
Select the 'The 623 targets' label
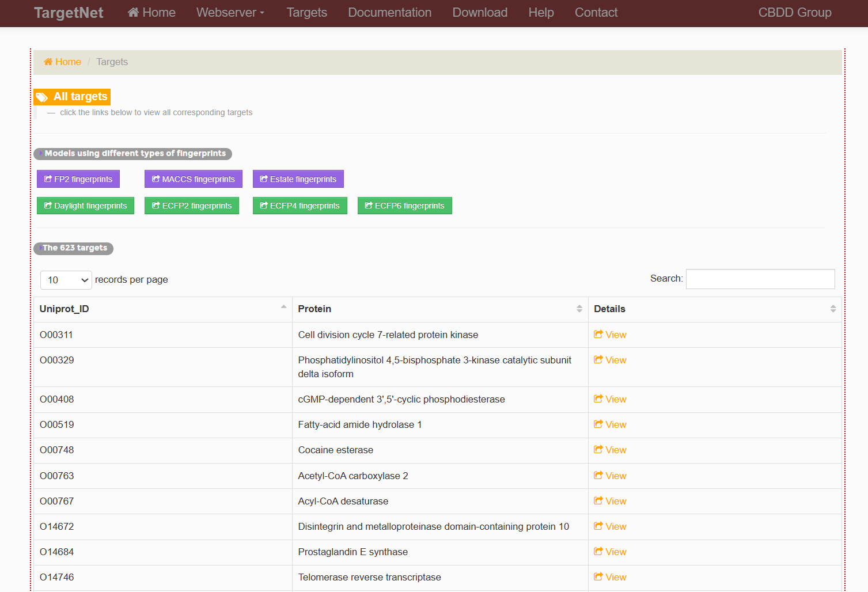coord(74,248)
